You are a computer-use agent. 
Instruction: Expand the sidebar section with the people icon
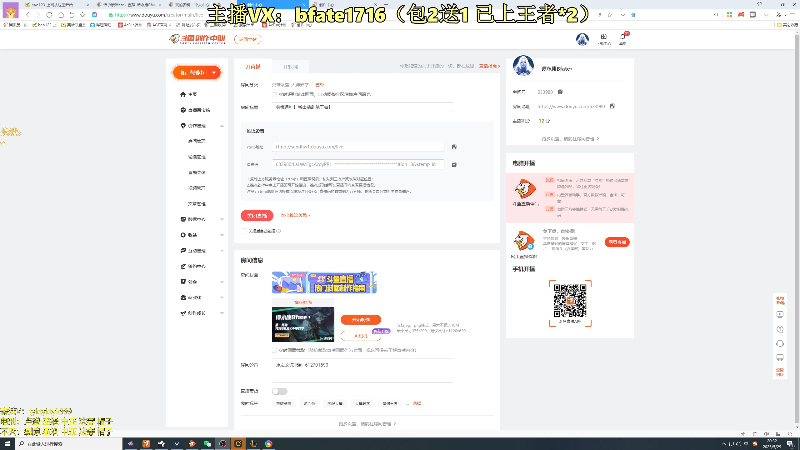click(x=222, y=298)
